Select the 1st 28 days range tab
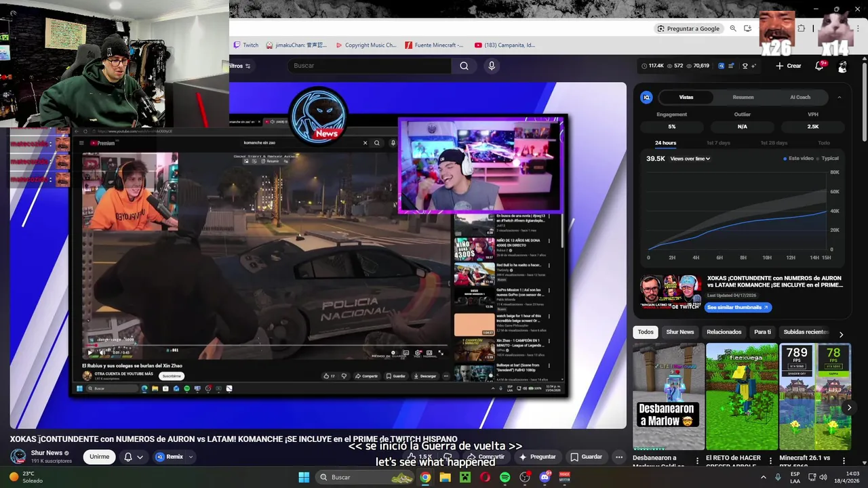This screenshot has height=488, width=868. pos(774,143)
